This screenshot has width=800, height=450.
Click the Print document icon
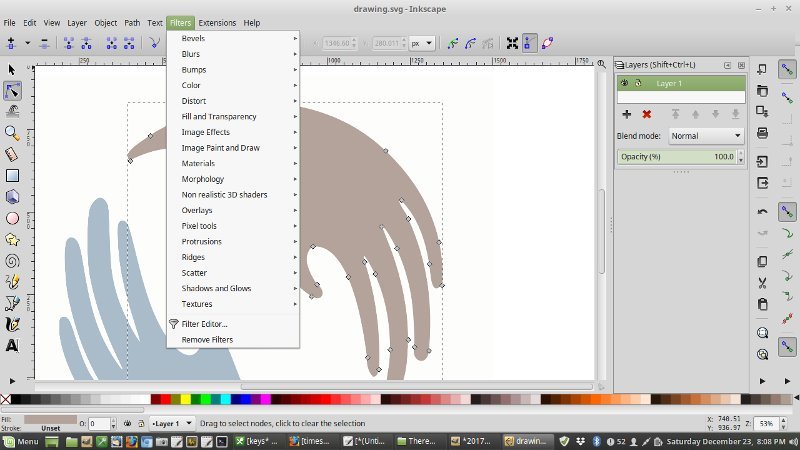pyautogui.click(x=762, y=133)
